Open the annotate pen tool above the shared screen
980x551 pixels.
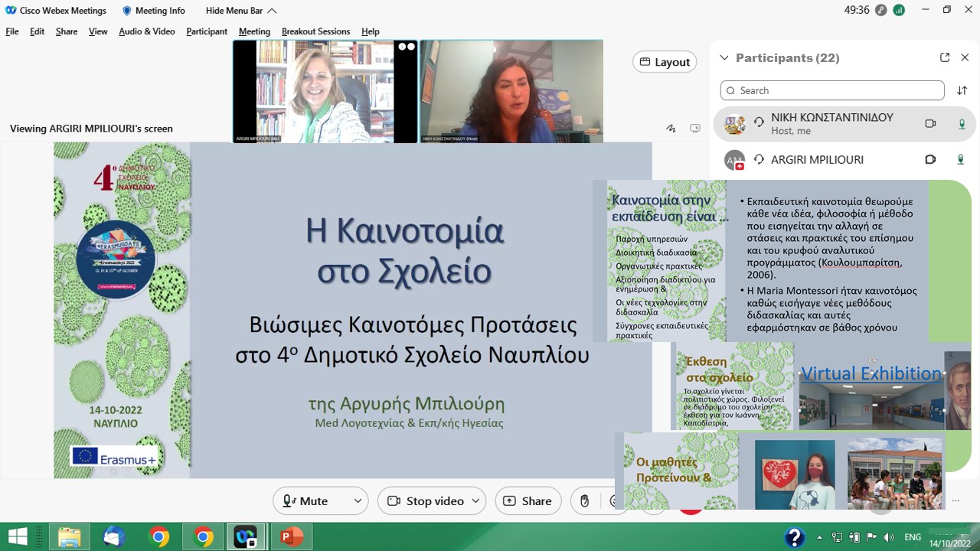671,129
